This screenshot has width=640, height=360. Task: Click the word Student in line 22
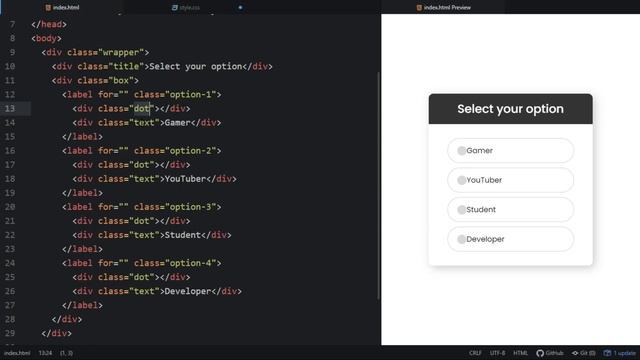tap(183, 235)
